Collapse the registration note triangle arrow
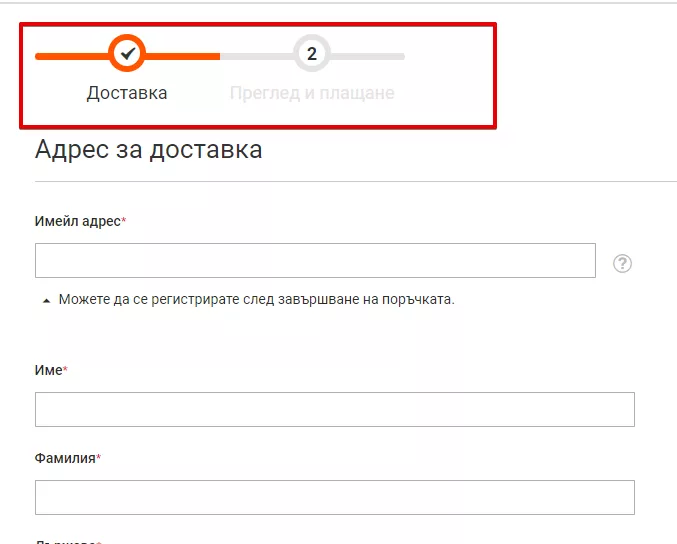 47,300
